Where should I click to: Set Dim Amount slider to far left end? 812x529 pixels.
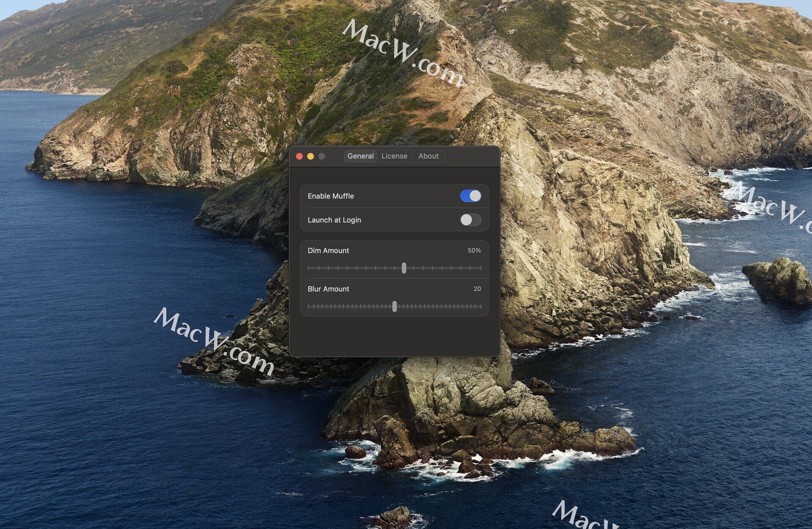click(x=309, y=268)
